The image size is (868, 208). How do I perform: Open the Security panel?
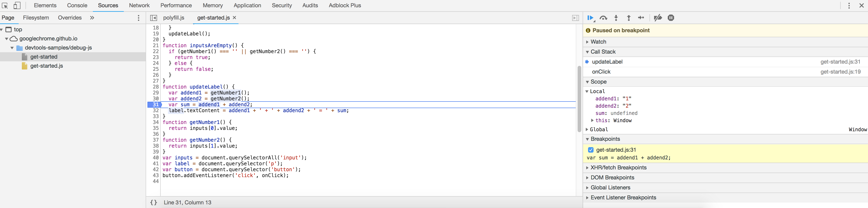(x=282, y=5)
